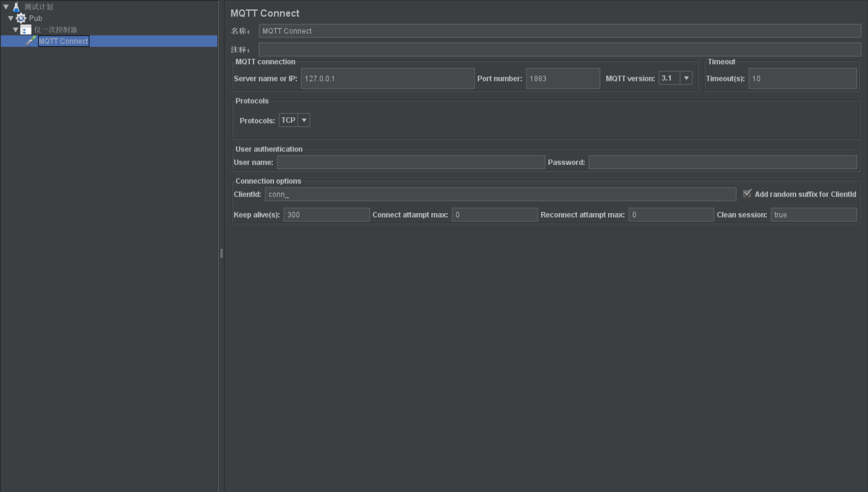The height and width of the screenshot is (492, 868).
Task: Select MQTT Connect tree item
Action: pyautogui.click(x=64, y=41)
